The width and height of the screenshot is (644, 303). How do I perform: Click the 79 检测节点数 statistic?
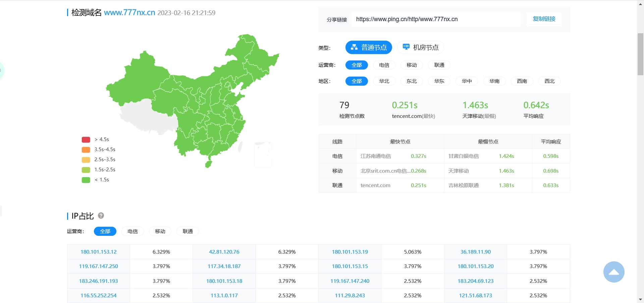pyautogui.click(x=352, y=110)
